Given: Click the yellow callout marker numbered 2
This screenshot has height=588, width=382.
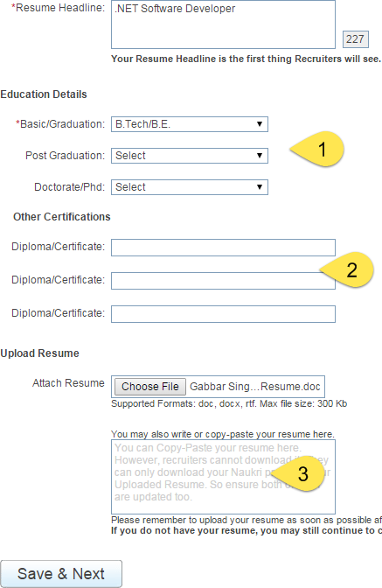Looking at the screenshot, I should point(347,269).
